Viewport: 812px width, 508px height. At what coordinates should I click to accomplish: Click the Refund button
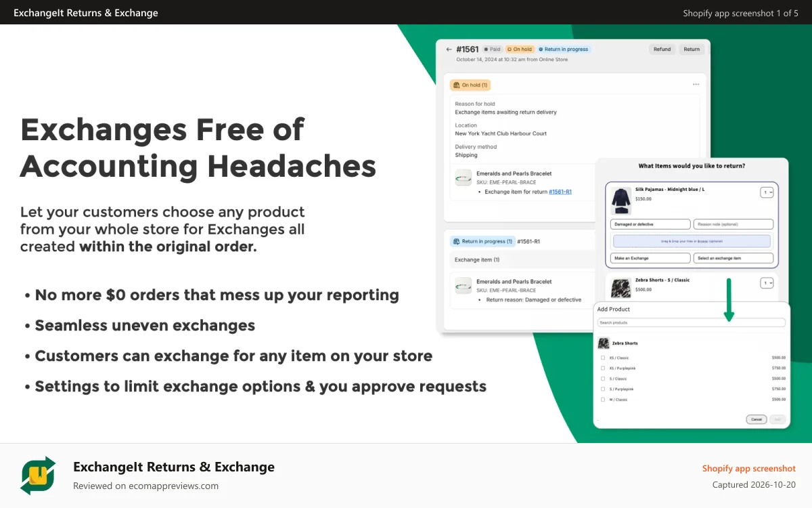click(662, 49)
